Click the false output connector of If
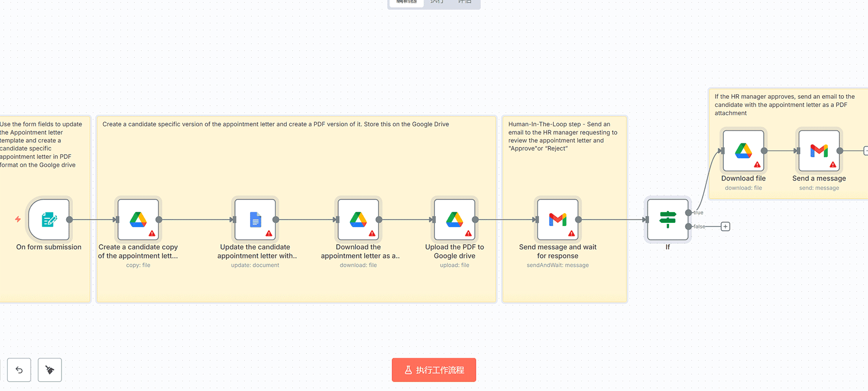The height and width of the screenshot is (391, 868). [688, 227]
